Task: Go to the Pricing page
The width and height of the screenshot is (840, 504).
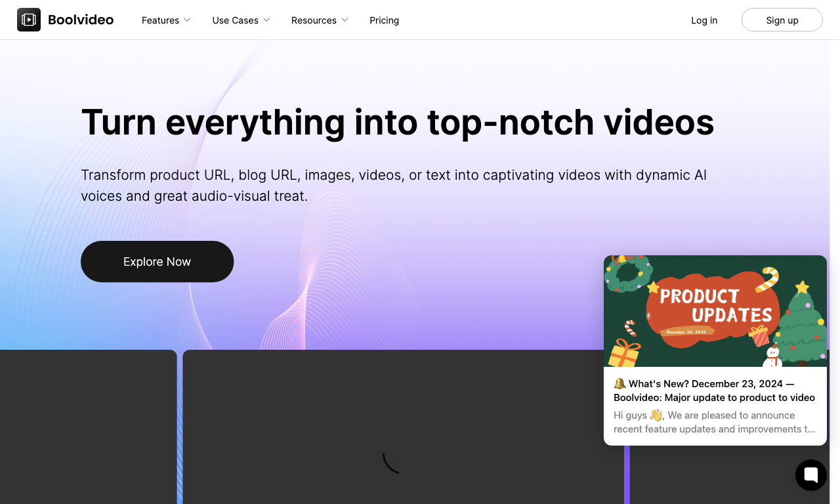Action: [384, 20]
